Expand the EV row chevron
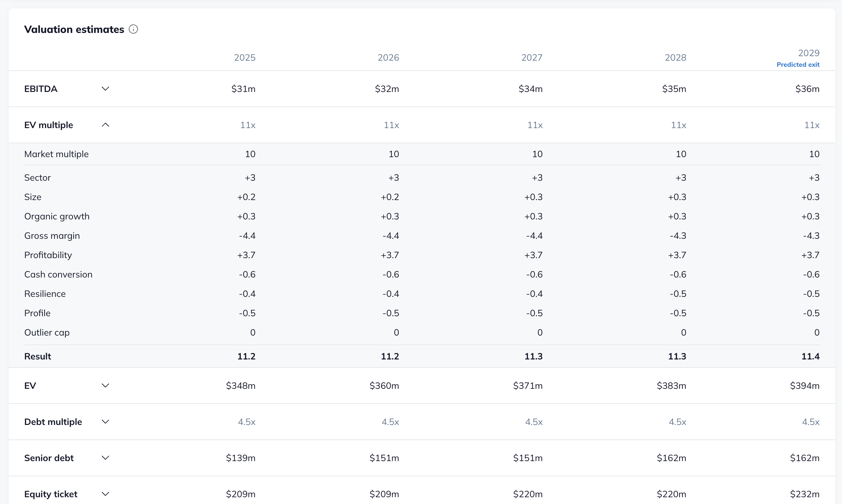842x504 pixels. [105, 386]
